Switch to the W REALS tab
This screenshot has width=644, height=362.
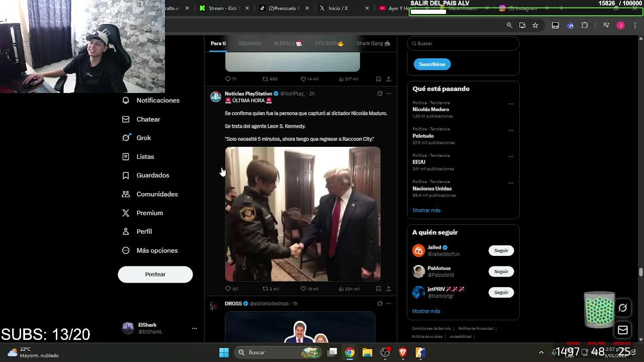[x=288, y=43]
